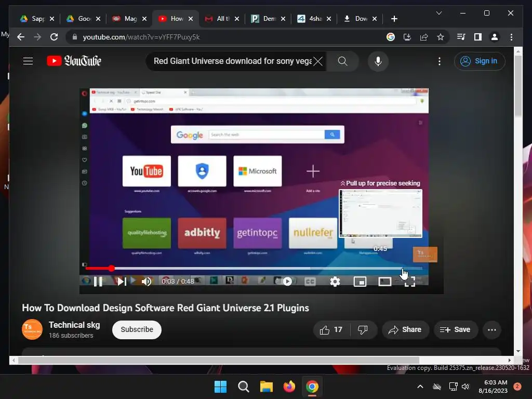Mute the video volume
The width and height of the screenshot is (532, 399).
pyautogui.click(x=146, y=282)
